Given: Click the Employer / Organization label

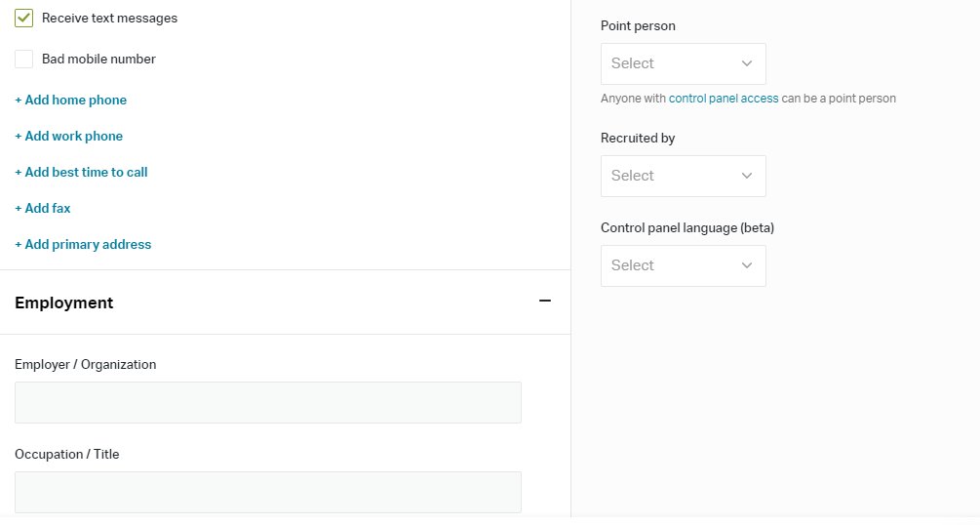Looking at the screenshot, I should pos(86,365).
